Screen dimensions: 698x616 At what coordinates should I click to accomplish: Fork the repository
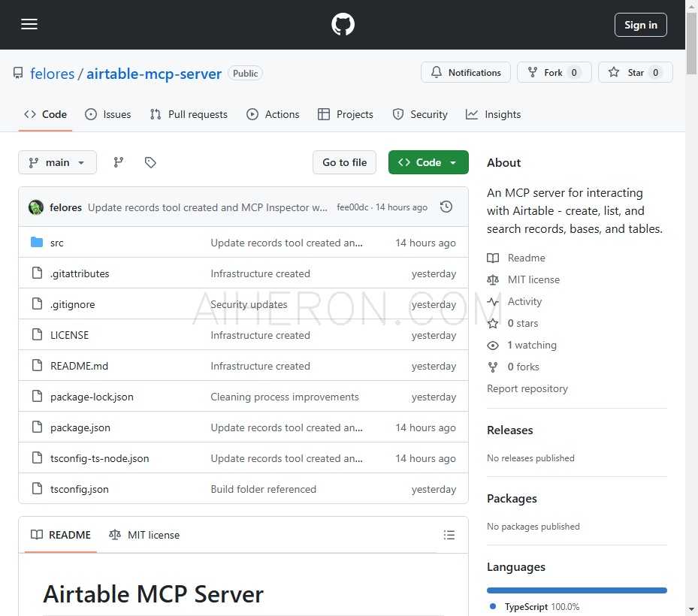[x=554, y=73]
